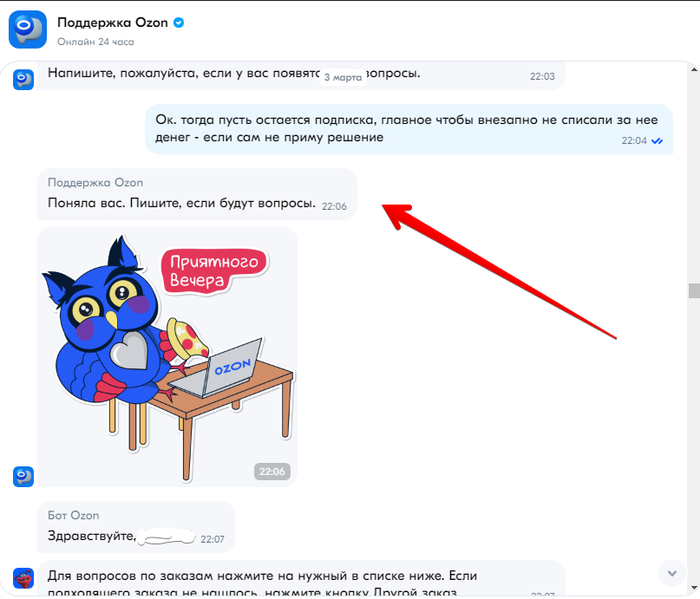
Task: Click the scroll-to-bottom chevron button
Action: (x=672, y=573)
